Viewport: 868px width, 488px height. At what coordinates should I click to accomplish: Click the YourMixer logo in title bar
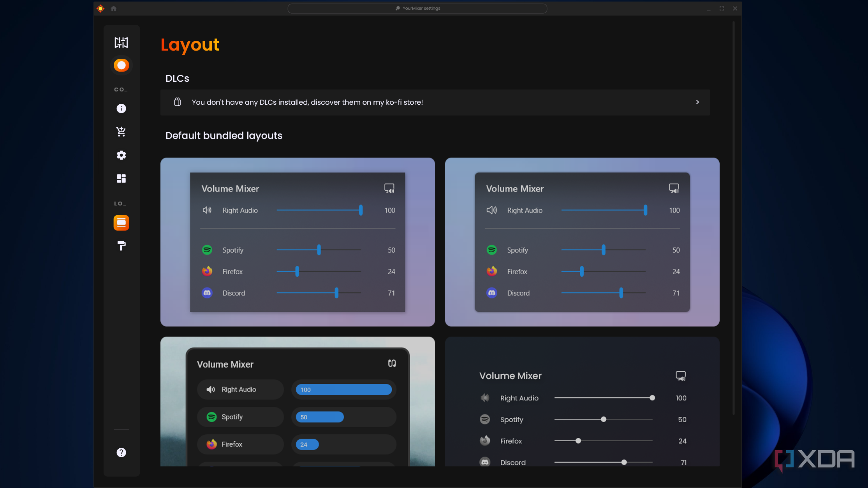coord(100,8)
